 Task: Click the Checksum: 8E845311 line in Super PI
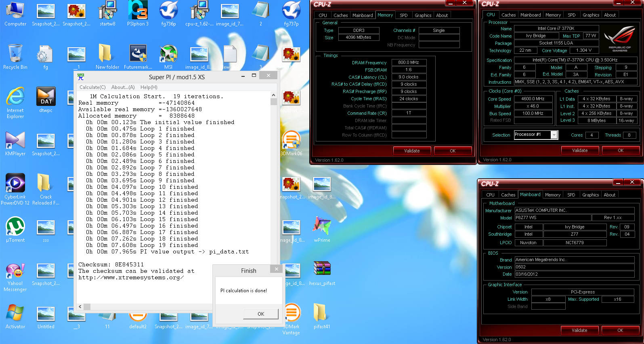(111, 264)
